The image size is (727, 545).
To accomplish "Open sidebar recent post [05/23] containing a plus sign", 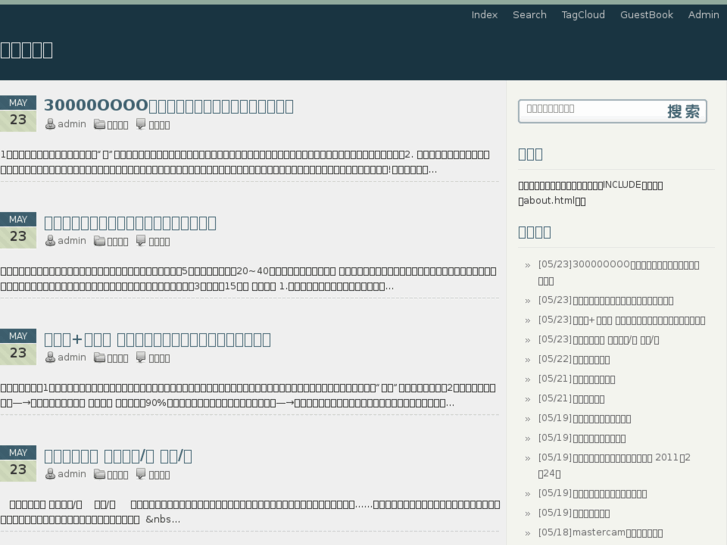I will coord(621,320).
